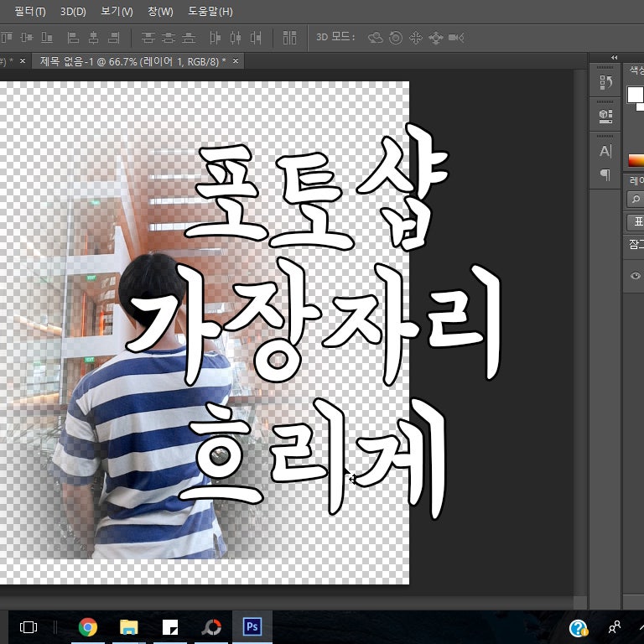Open the History panel icon
Screen dimensions: 644x644
pos(605,82)
